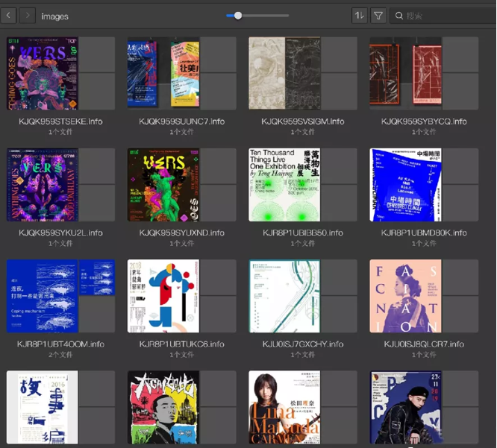This screenshot has height=448, width=497.
Task: Click the KJQK959SVSIGM.info folder name
Action: click(303, 122)
